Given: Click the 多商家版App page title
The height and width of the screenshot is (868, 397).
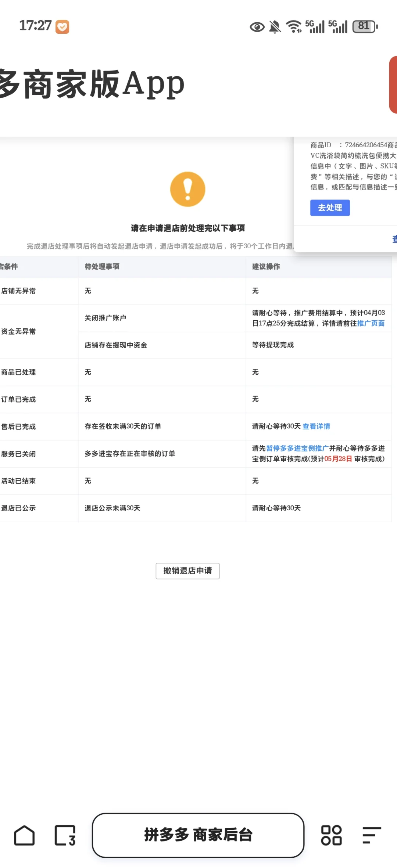Looking at the screenshot, I should pos(92,84).
